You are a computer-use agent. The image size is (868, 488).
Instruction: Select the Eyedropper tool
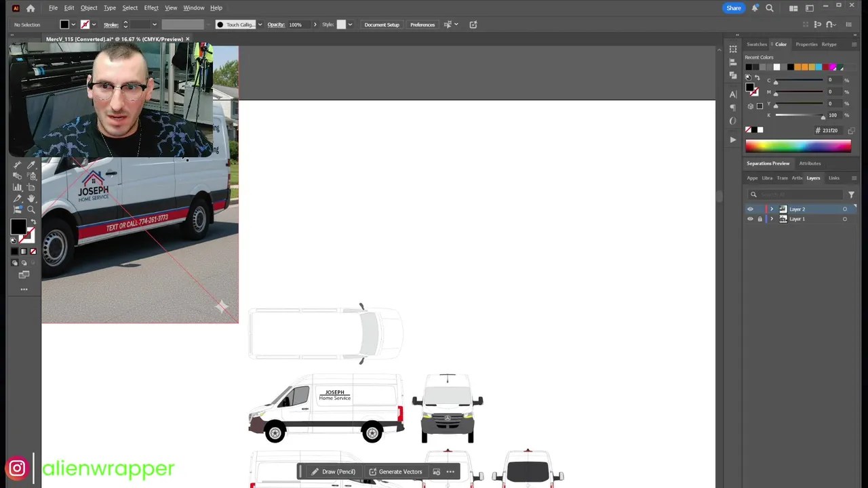pyautogui.click(x=32, y=165)
